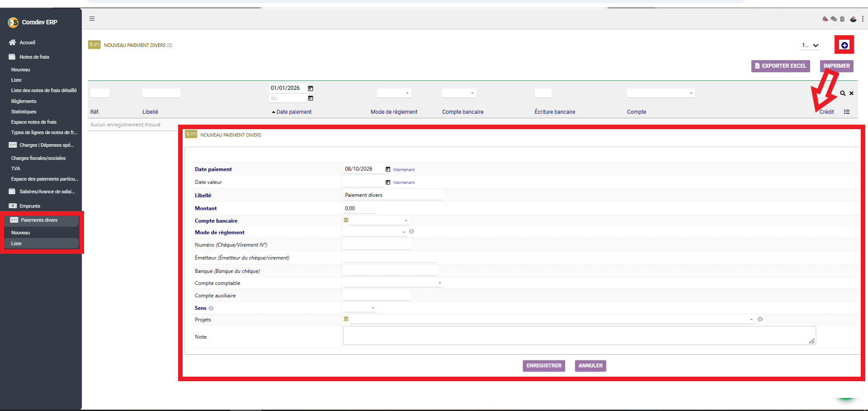Sort by Libellé column header
Screen dimensions: 868x411
[x=150, y=112]
